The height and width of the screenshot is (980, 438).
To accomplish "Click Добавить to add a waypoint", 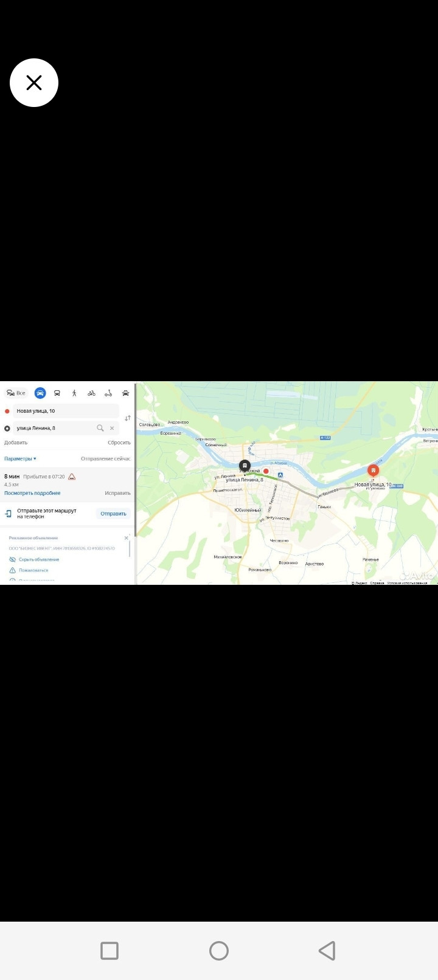I will [16, 443].
